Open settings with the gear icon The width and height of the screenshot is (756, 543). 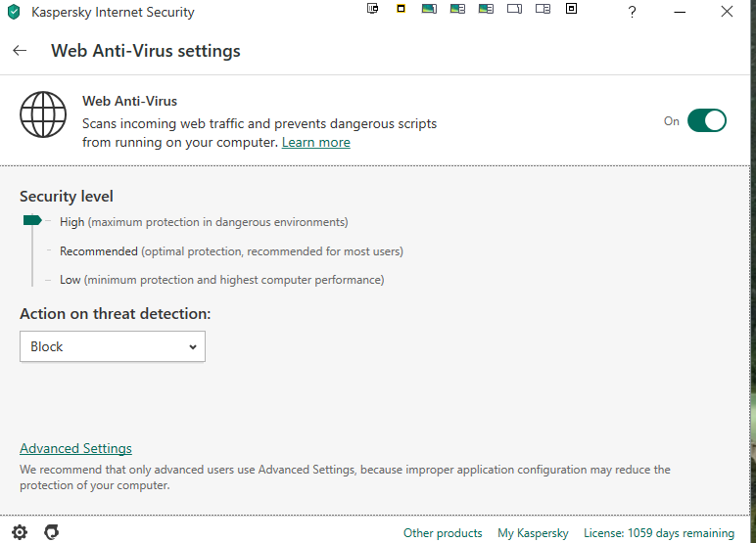pos(21,532)
